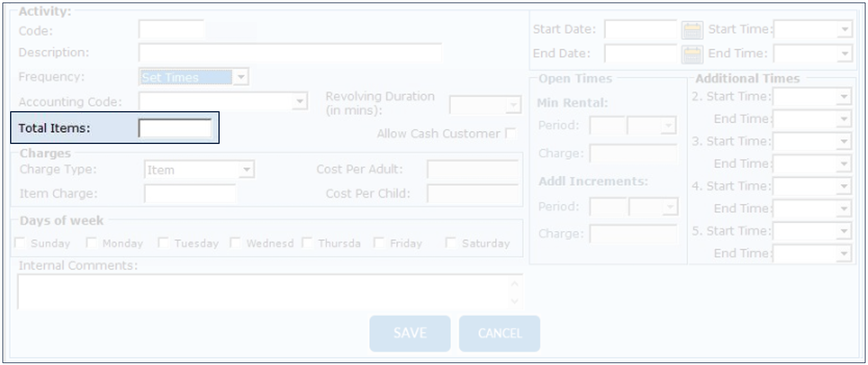The image size is (868, 365).
Task: Open the Revolving Duration dropdown
Action: tap(513, 104)
